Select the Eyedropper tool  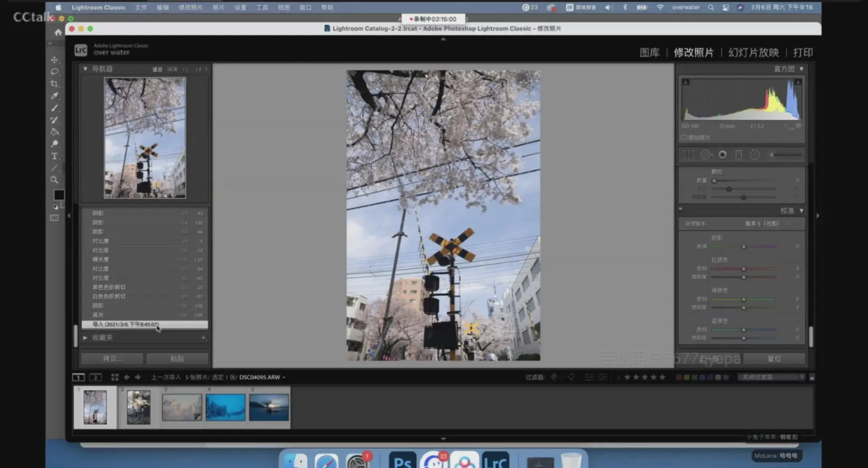click(x=55, y=95)
